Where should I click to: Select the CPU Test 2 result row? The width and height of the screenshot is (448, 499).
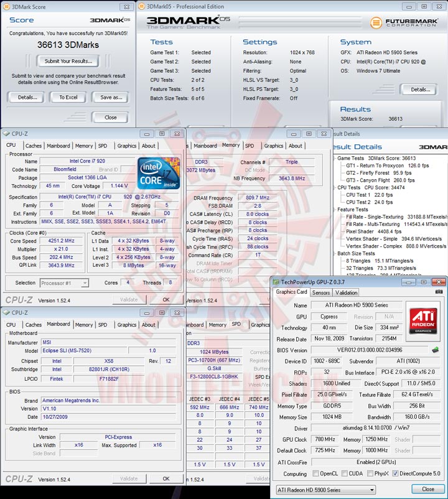click(x=370, y=202)
